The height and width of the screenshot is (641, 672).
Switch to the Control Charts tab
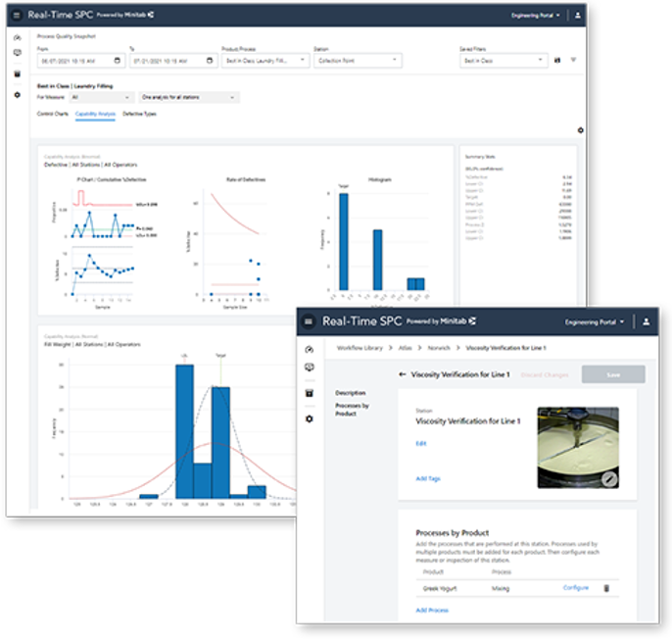tap(52, 114)
